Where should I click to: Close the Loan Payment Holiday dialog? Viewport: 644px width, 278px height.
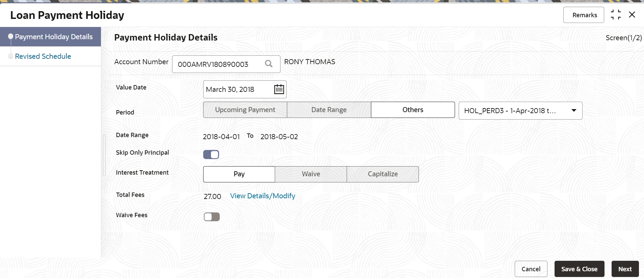click(632, 15)
